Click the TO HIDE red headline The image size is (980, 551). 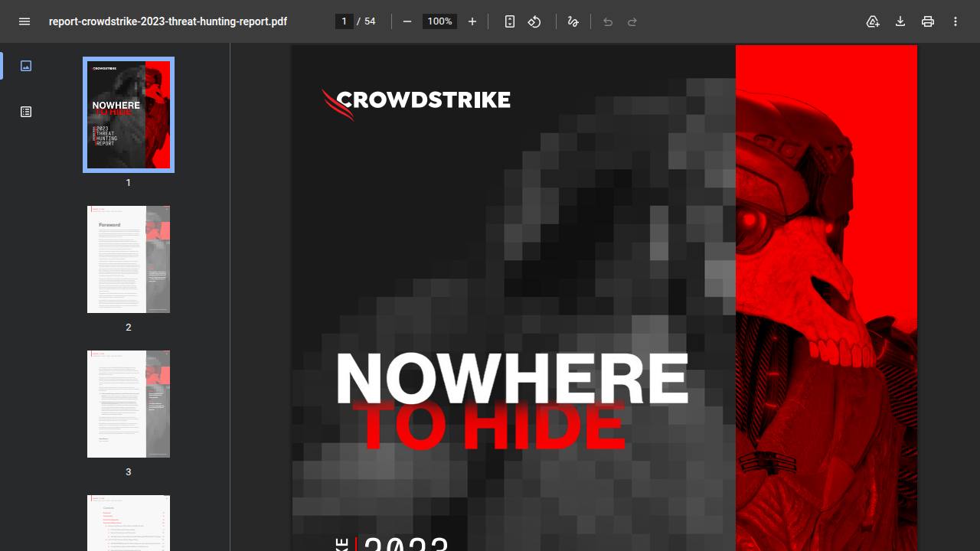point(489,425)
